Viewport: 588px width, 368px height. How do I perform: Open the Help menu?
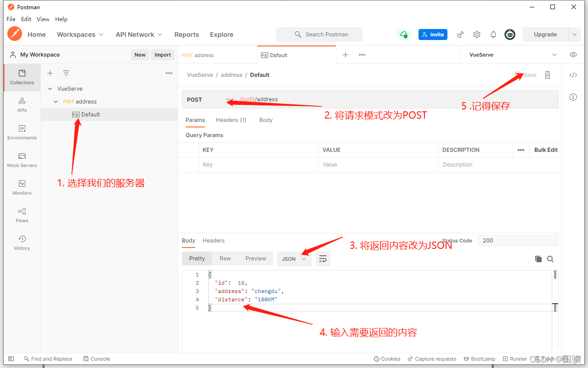click(x=61, y=19)
